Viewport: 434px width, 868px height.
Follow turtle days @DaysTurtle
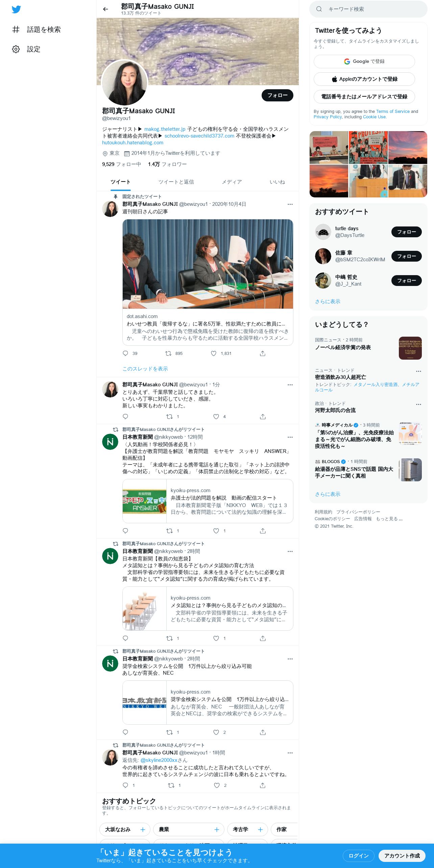[x=406, y=232]
